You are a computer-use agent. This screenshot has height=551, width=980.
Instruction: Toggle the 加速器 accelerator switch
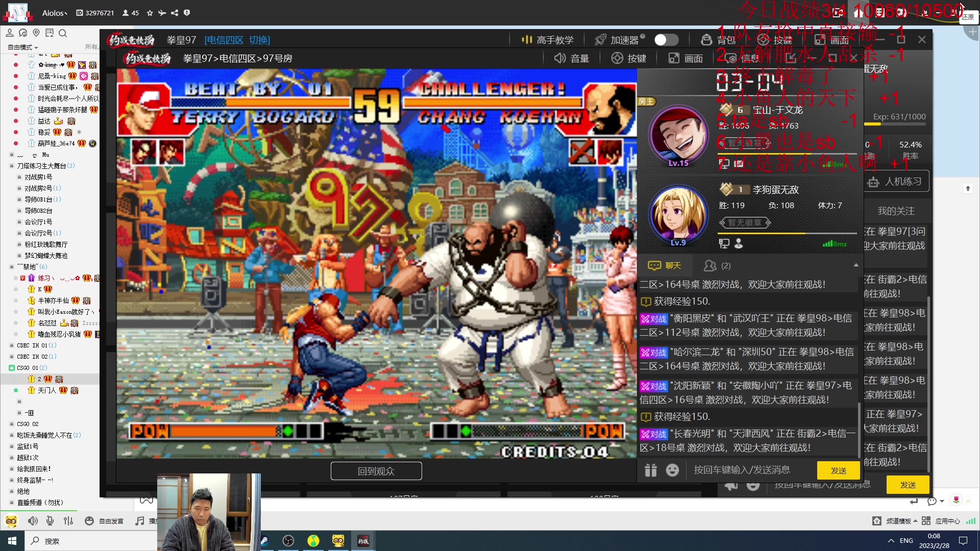click(x=666, y=40)
